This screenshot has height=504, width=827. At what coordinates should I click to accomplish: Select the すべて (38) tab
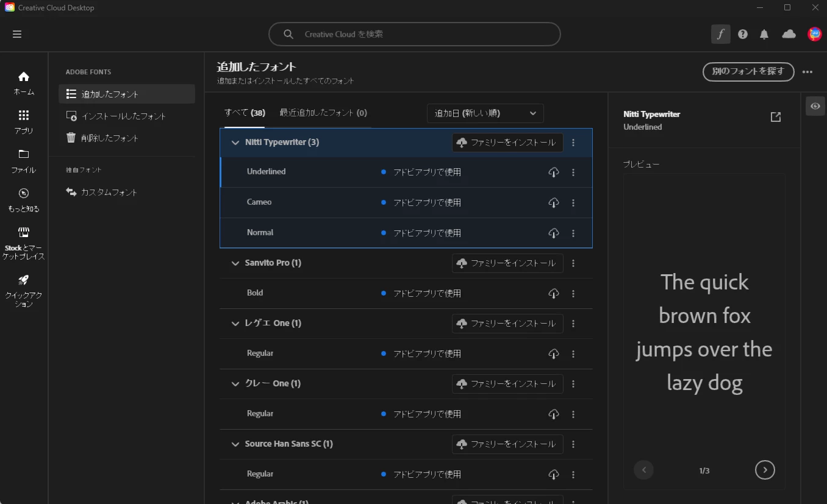pos(245,113)
